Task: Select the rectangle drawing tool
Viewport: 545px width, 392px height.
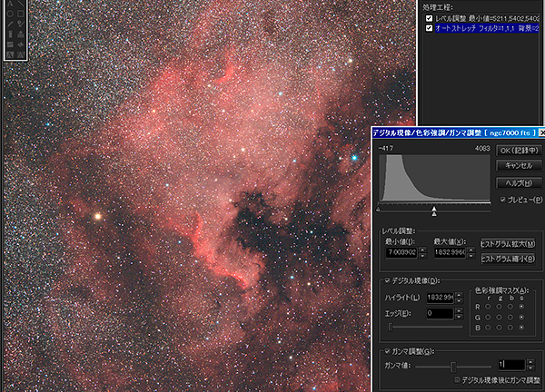Action: tap(21, 14)
